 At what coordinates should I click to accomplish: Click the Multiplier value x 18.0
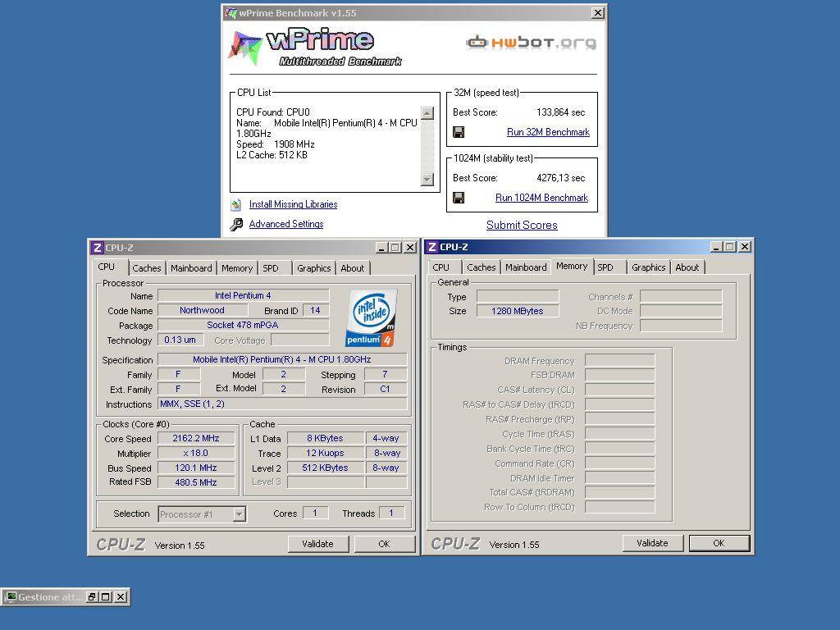coord(196,453)
